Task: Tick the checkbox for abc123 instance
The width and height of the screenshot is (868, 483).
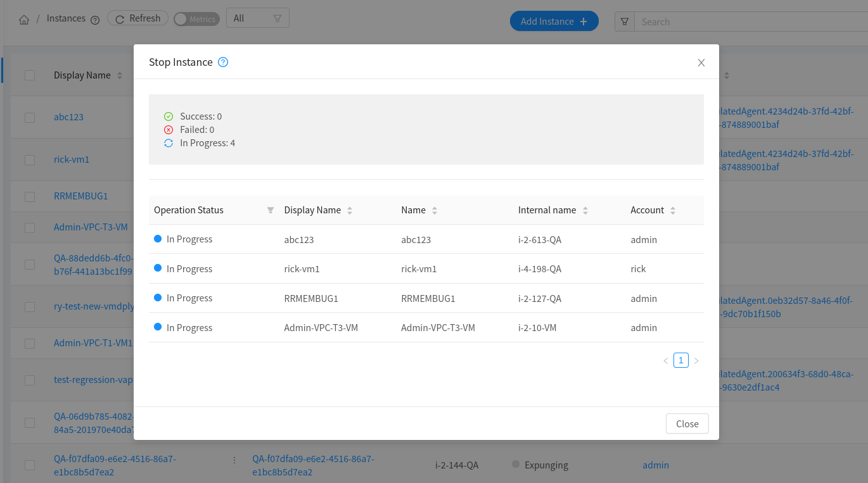Action: click(30, 117)
